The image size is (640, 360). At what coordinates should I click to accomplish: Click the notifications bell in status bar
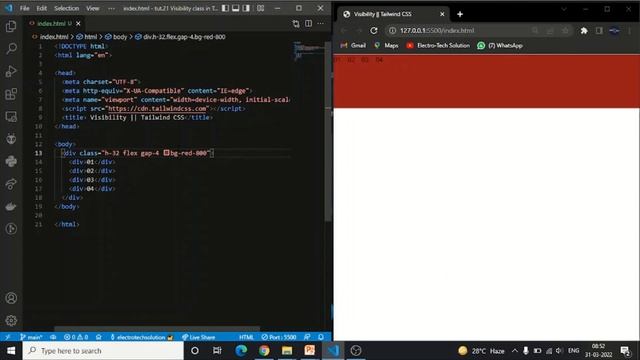[321, 337]
